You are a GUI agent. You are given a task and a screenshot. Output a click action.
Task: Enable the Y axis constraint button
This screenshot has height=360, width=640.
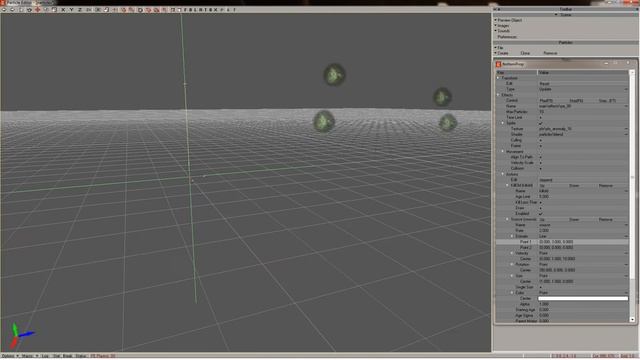coord(71,9)
